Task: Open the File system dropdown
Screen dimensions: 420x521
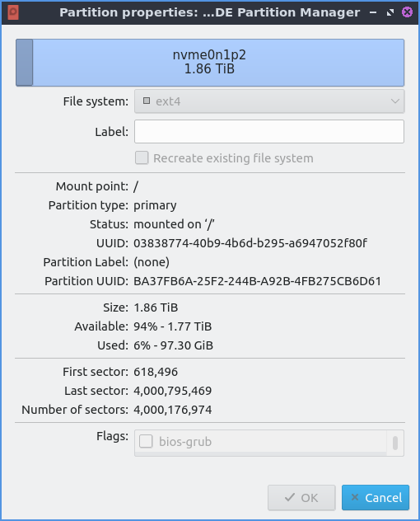Action: click(269, 101)
